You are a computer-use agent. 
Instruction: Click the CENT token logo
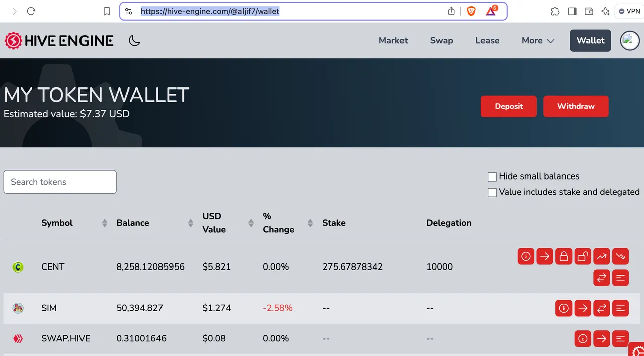coord(18,267)
